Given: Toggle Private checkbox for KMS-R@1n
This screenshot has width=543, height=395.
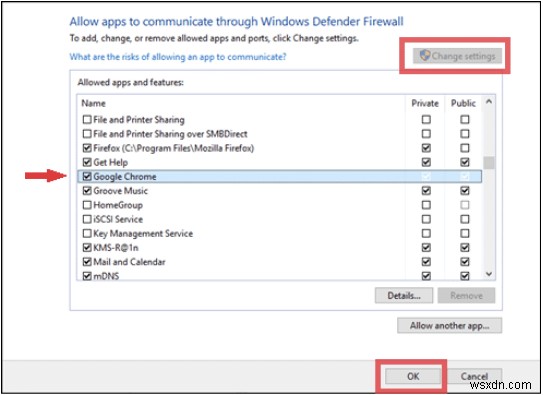Looking at the screenshot, I should 426,248.
